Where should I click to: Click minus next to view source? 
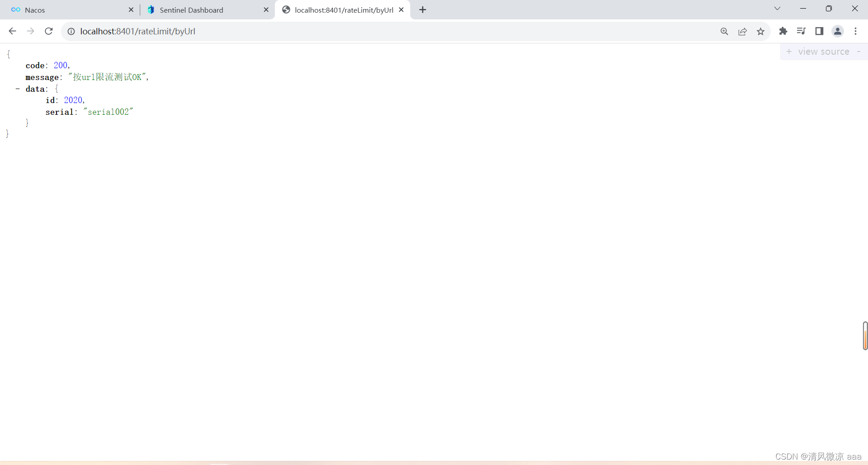859,52
